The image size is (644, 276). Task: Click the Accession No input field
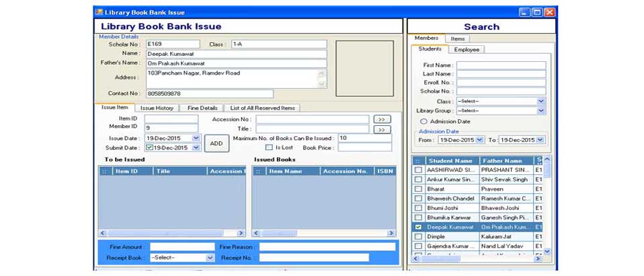pos(312,119)
